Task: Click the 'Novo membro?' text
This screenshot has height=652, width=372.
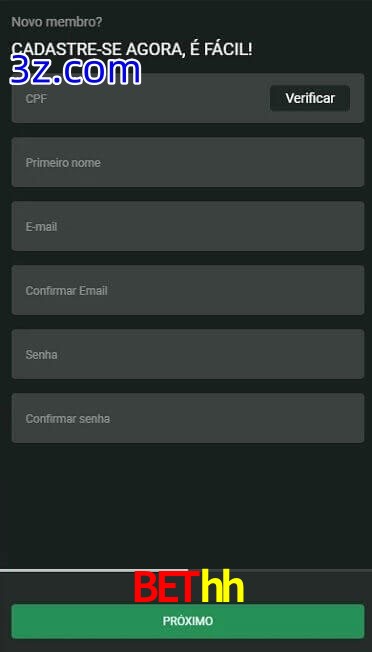Action: [57, 22]
